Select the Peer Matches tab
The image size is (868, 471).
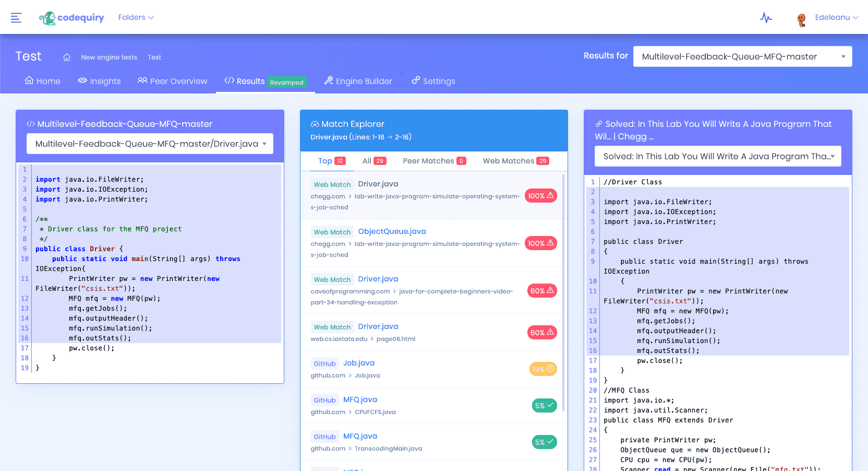pyautogui.click(x=434, y=161)
